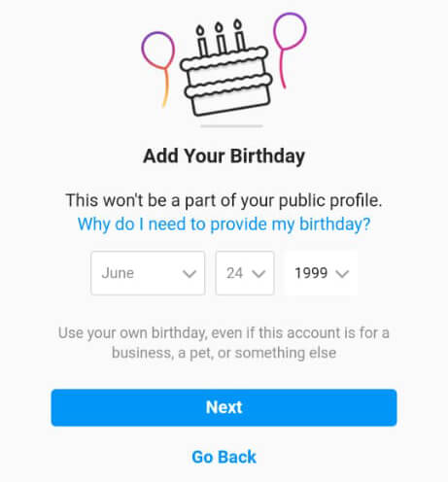This screenshot has height=482, width=448.
Task: Open the month dropdown showing June
Action: pyautogui.click(x=148, y=273)
